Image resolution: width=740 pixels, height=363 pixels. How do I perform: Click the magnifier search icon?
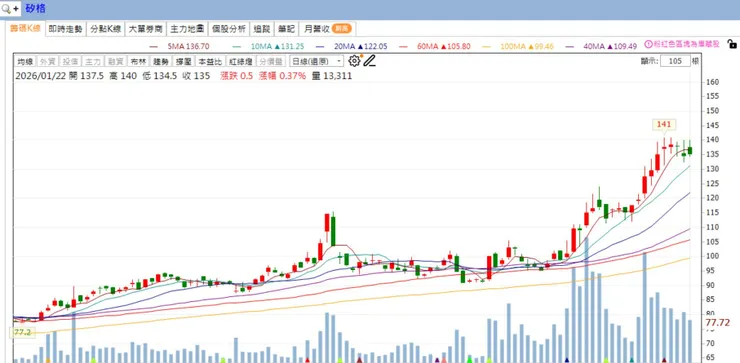6,8
